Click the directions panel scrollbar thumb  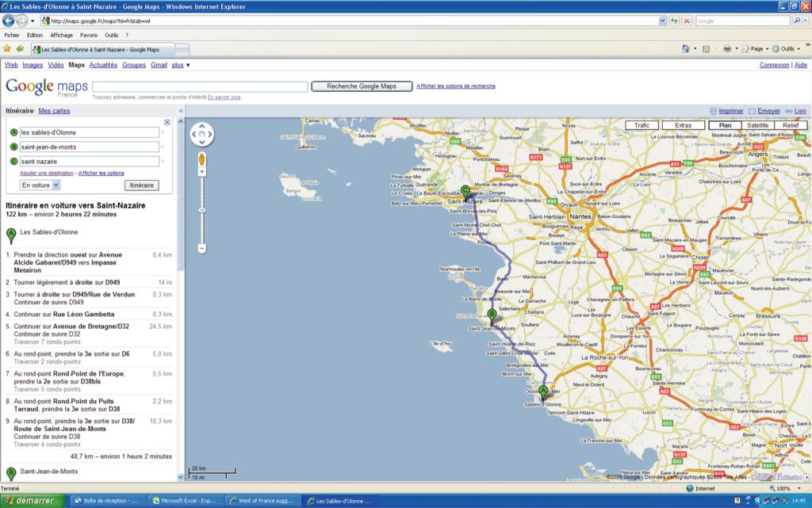180,197
